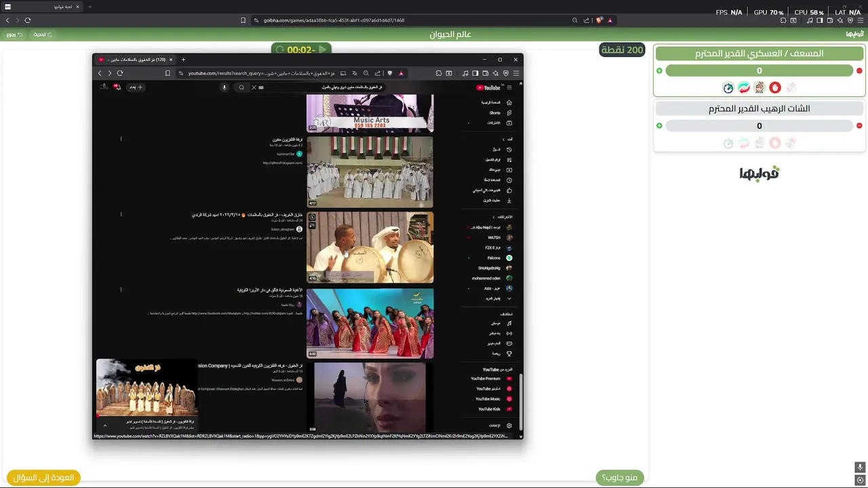Close the YouTube tab in inner window

click(171, 60)
